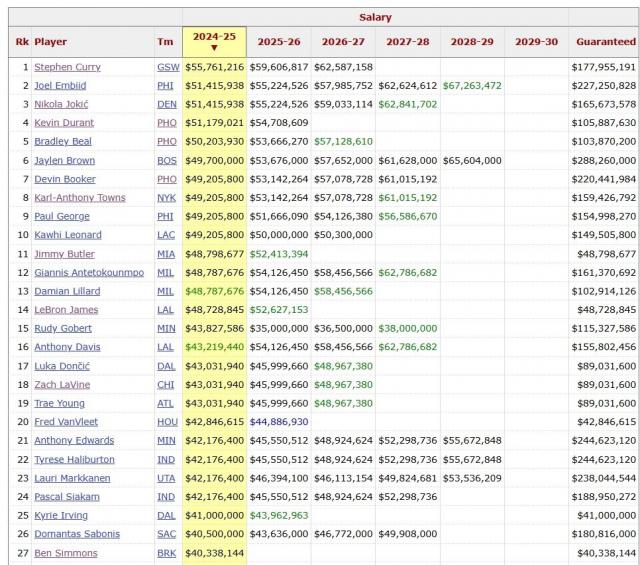Open Ben Simmons player page
The width and height of the screenshot is (640, 565).
click(x=63, y=553)
